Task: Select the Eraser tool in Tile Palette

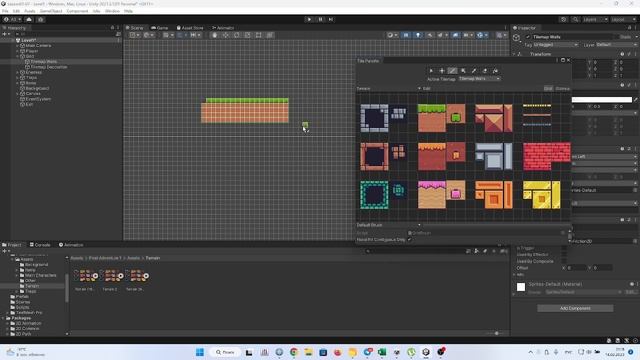Action: (484, 71)
